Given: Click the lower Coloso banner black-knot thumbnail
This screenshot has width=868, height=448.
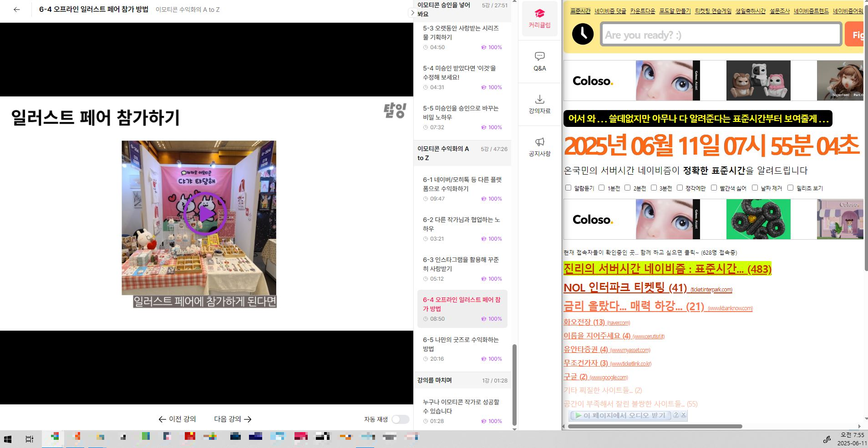Looking at the screenshot, I should coord(758,219).
